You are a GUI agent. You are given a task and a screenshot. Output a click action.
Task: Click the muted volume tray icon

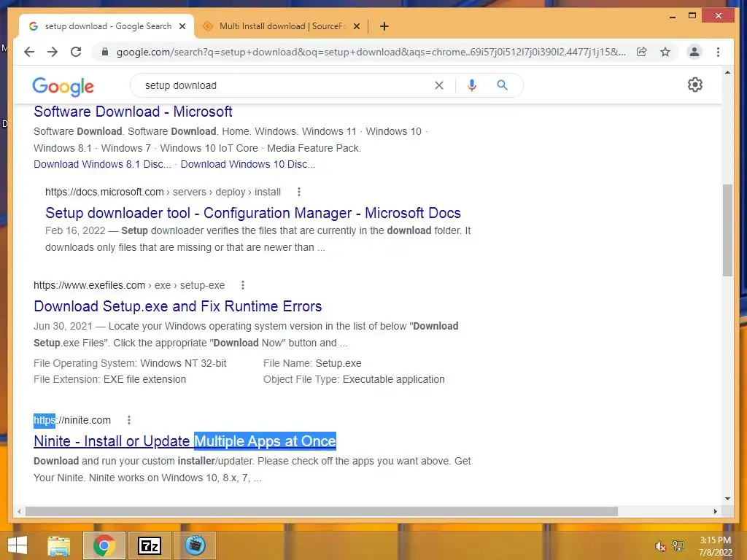tap(660, 546)
